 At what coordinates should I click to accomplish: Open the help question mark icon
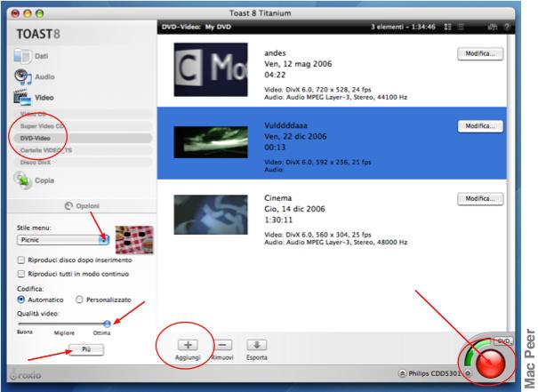(x=507, y=27)
